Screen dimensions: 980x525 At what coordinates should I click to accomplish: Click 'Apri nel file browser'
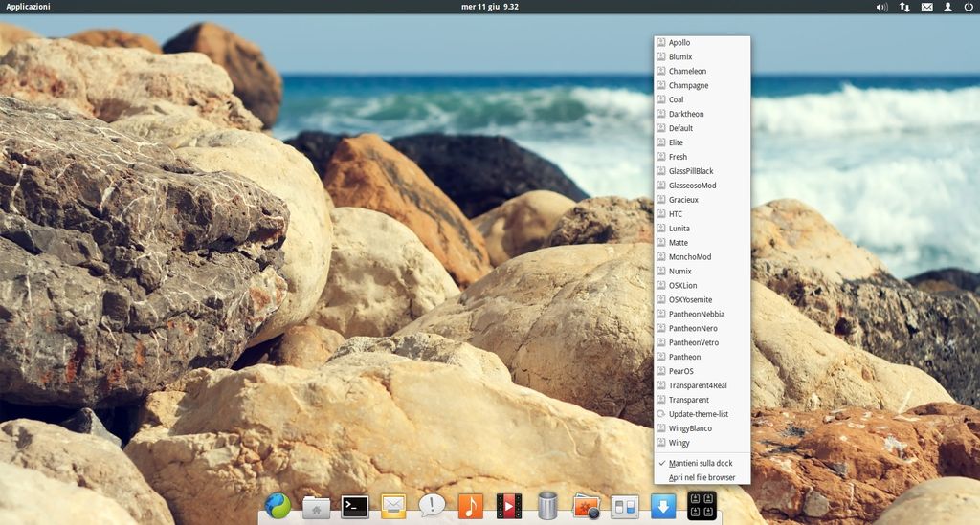tap(702, 477)
